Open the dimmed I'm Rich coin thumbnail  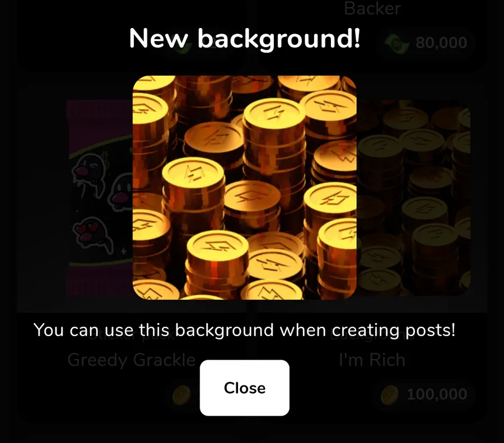pos(413,198)
